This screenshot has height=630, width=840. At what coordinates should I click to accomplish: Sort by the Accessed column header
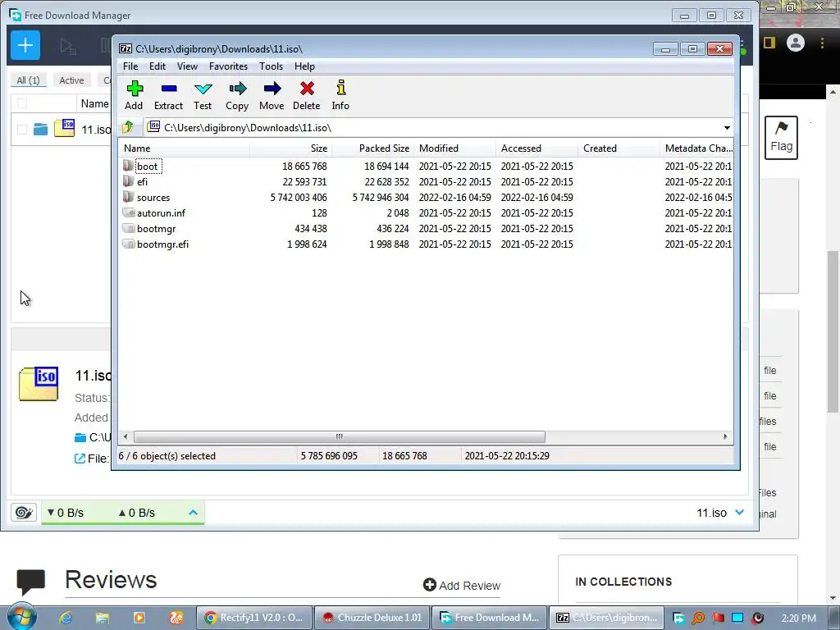click(x=536, y=148)
